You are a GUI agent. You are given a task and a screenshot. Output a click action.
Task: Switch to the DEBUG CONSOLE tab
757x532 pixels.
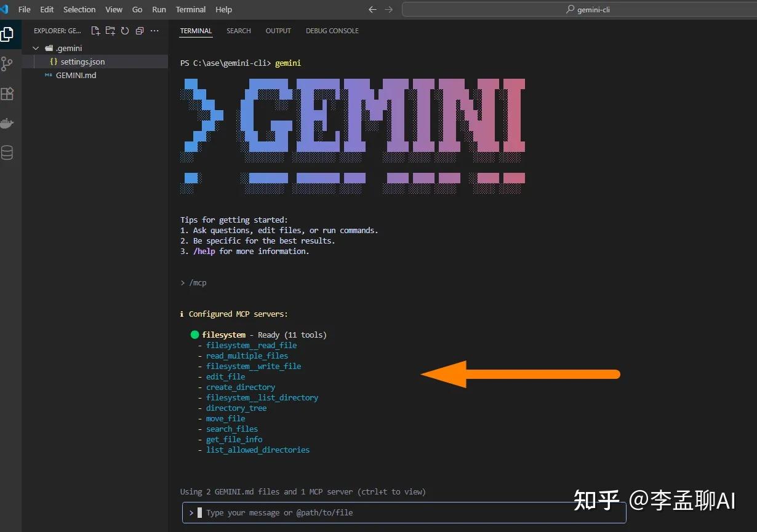point(332,31)
